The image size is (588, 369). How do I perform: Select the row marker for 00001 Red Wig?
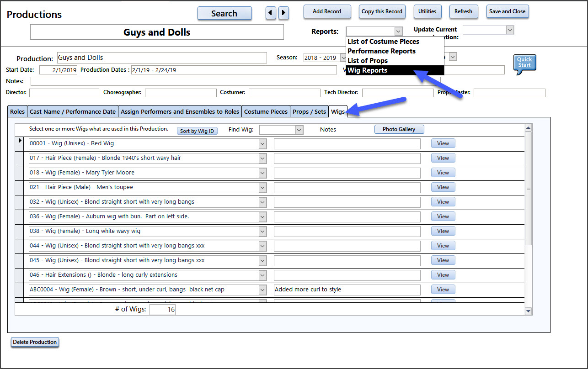click(x=20, y=143)
